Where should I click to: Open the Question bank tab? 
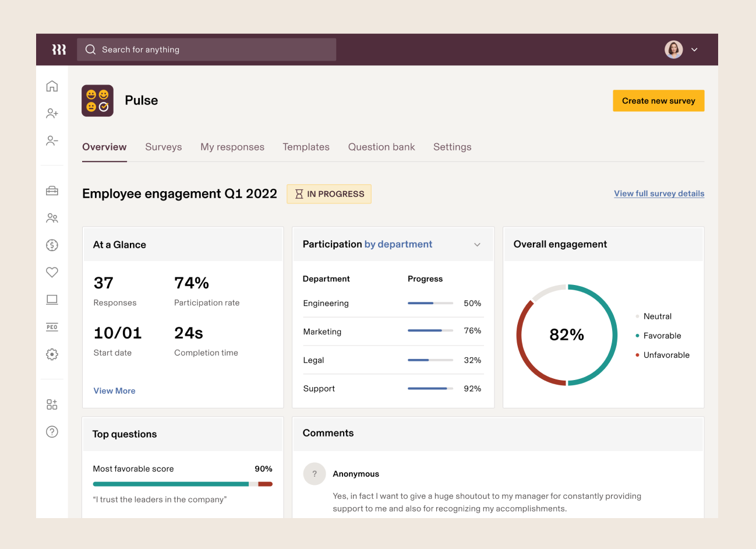[x=381, y=147]
